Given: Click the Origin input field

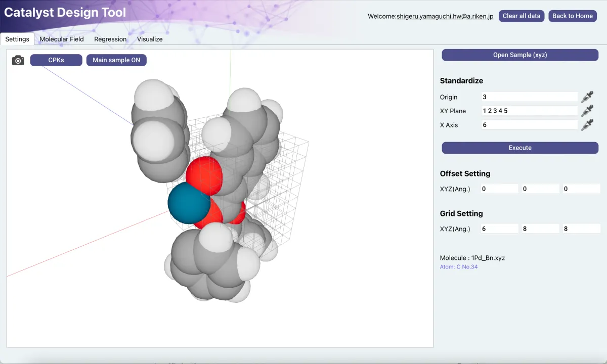Looking at the screenshot, I should 529,97.
